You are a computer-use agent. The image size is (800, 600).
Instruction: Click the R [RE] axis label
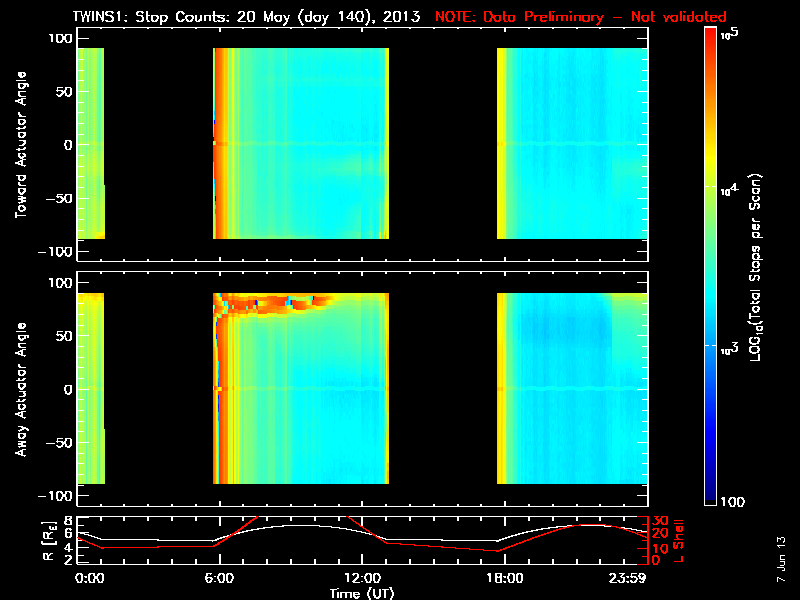click(49, 541)
